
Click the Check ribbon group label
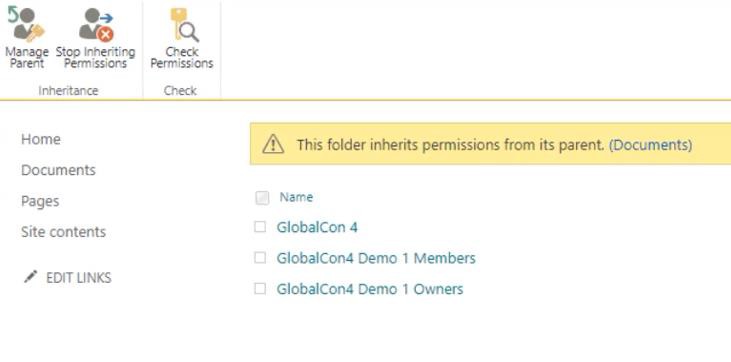[180, 90]
